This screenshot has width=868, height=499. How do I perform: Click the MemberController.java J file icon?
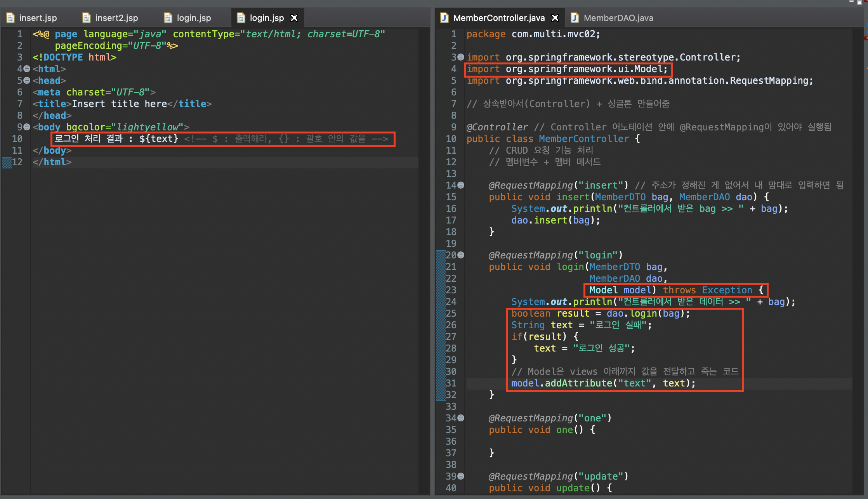click(444, 18)
